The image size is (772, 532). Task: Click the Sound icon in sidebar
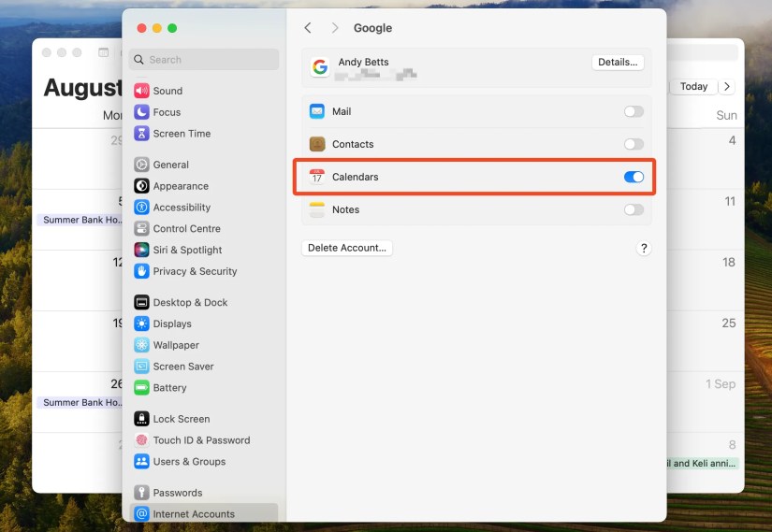tap(141, 91)
